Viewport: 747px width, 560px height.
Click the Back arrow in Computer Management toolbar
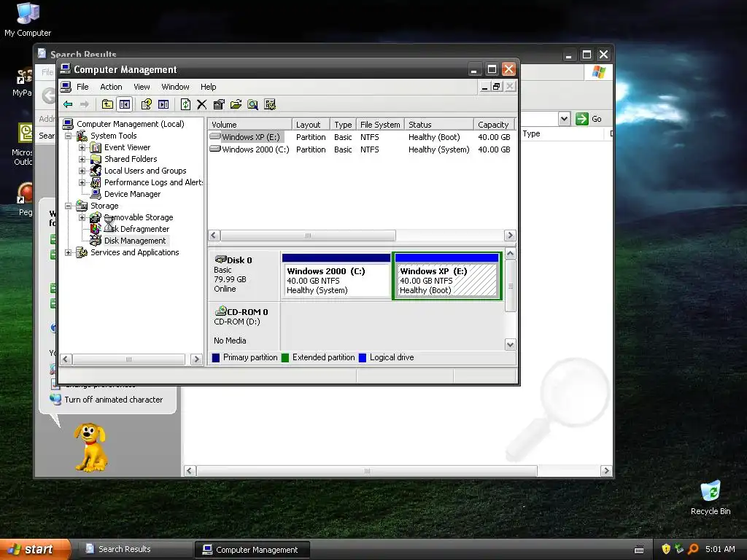pos(68,104)
